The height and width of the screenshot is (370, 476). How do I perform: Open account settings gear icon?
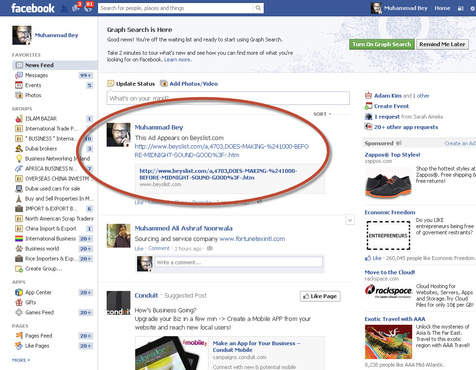point(473,8)
